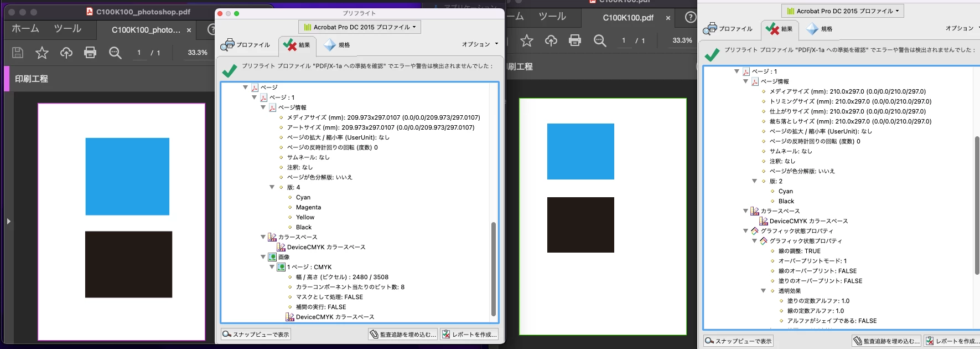The image size is (980, 349).
Task: Collapse the ページ root node in the left Preflight tree
Action: 245,88
